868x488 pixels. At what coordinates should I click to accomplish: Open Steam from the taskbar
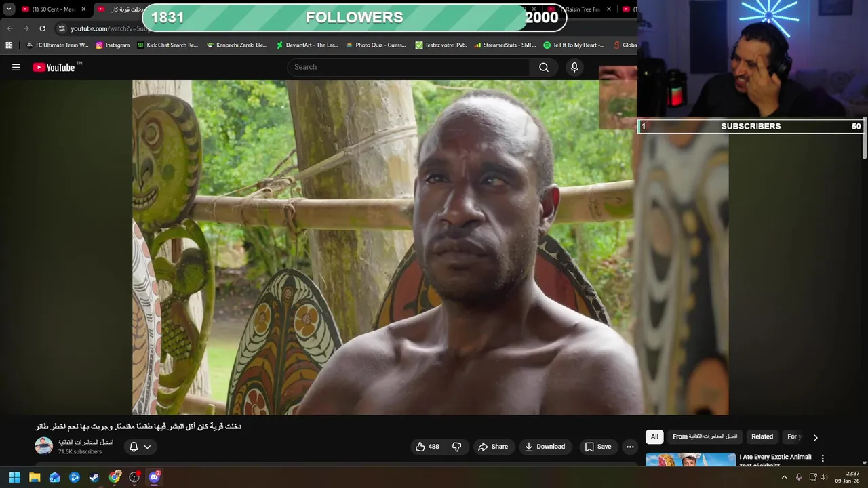tap(94, 477)
